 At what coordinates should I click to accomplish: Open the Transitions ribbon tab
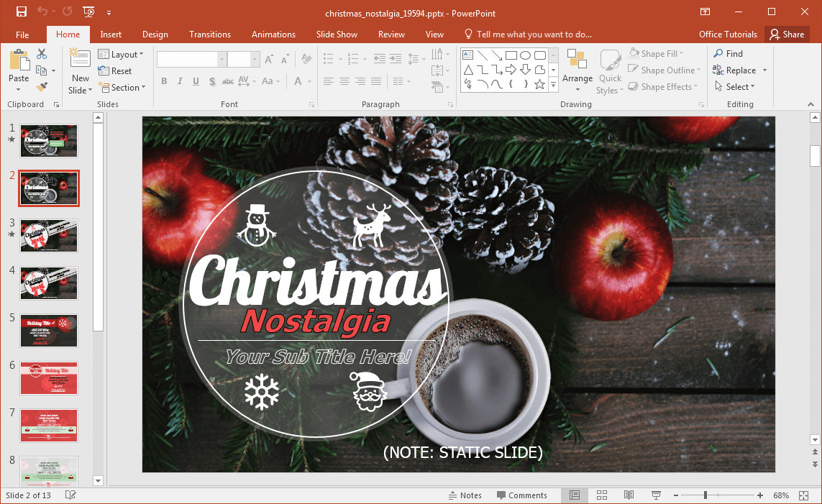tap(210, 35)
